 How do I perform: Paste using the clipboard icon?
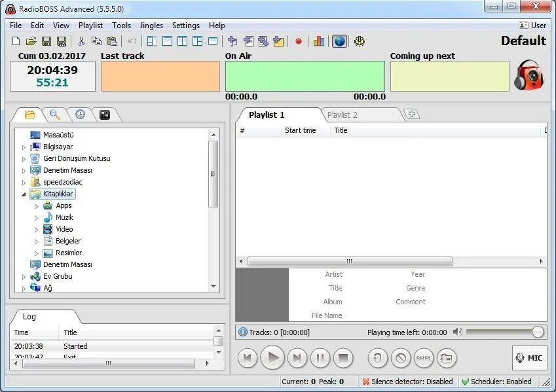pos(112,41)
